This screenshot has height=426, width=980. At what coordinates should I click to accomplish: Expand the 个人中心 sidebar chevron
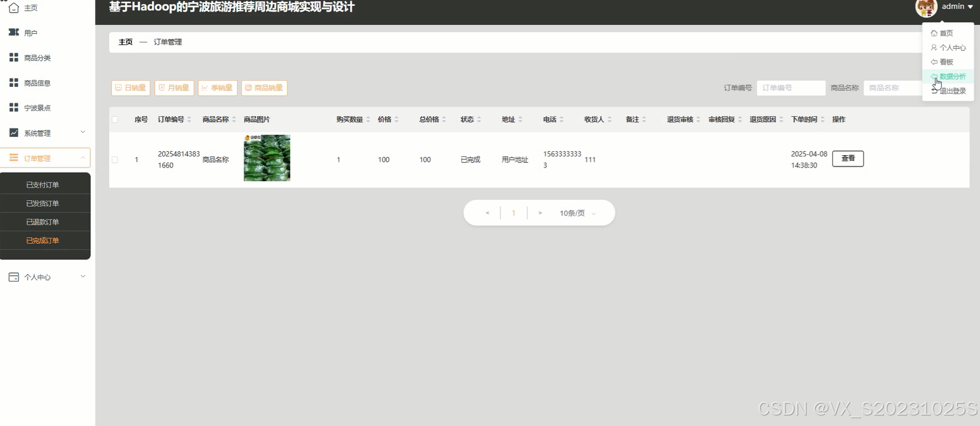pyautogui.click(x=82, y=276)
